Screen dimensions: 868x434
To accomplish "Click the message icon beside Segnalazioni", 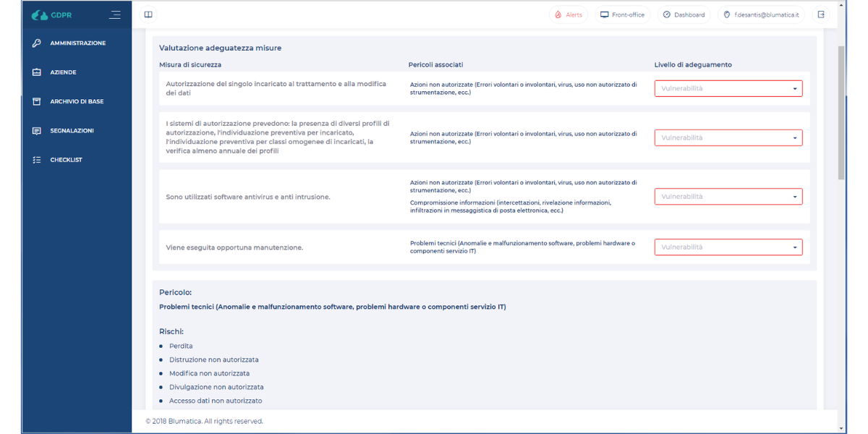I will coord(37,131).
